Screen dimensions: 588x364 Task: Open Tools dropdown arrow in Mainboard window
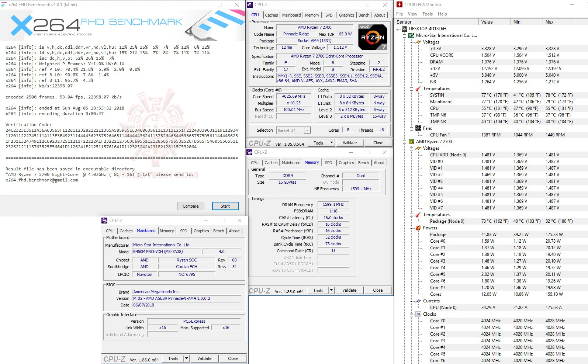coord(186,358)
